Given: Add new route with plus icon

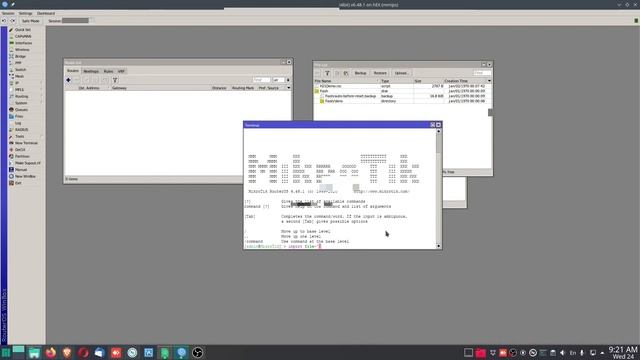Looking at the screenshot, I should coord(69,80).
